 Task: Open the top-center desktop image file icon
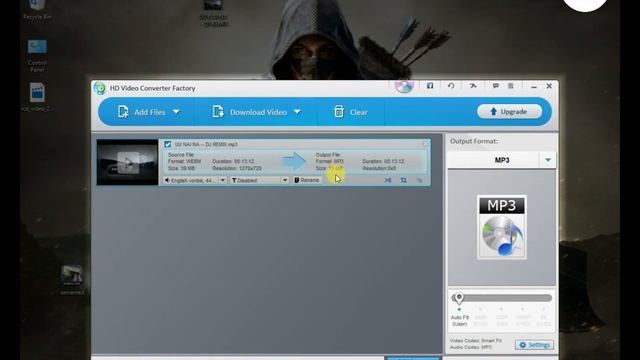[x=213, y=13]
